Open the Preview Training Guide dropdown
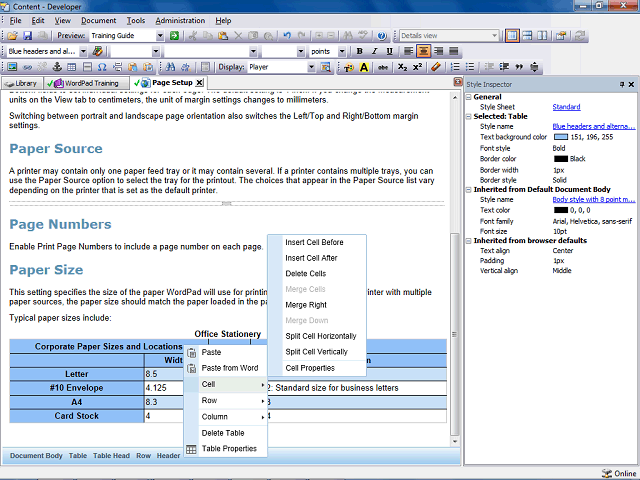 (x=160, y=36)
